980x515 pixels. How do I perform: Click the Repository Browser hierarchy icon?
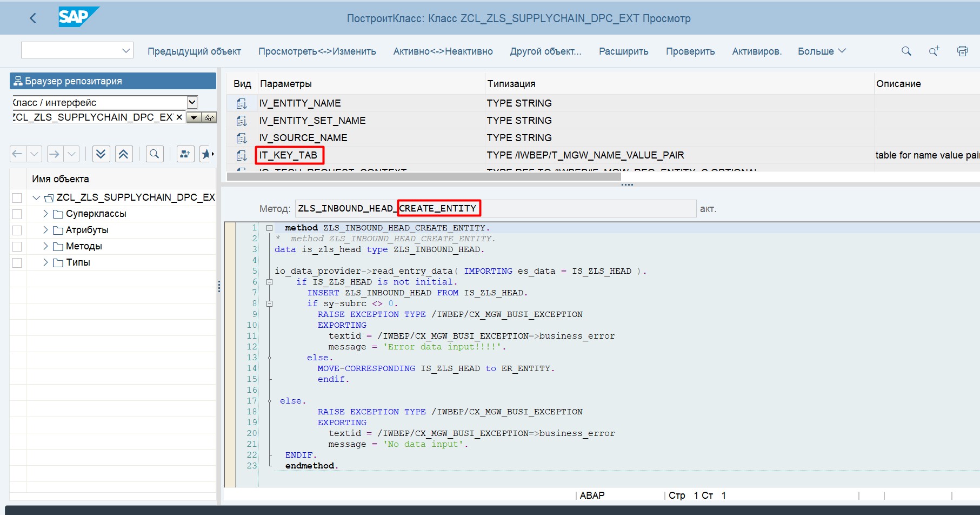[x=18, y=81]
